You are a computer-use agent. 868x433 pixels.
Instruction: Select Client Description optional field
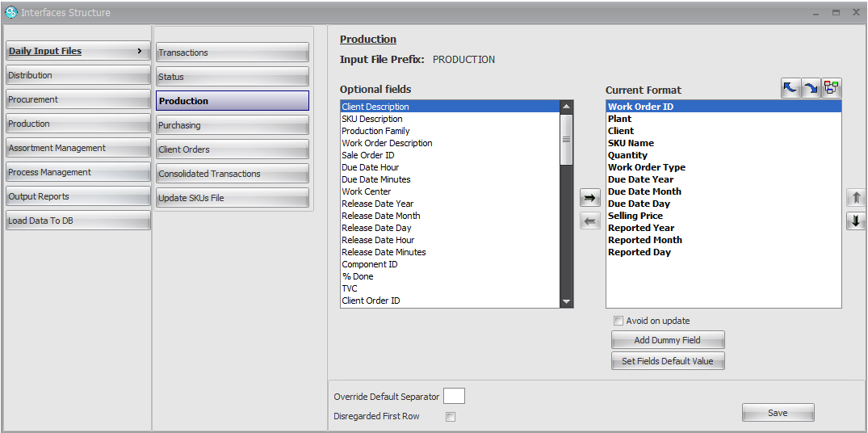click(450, 107)
